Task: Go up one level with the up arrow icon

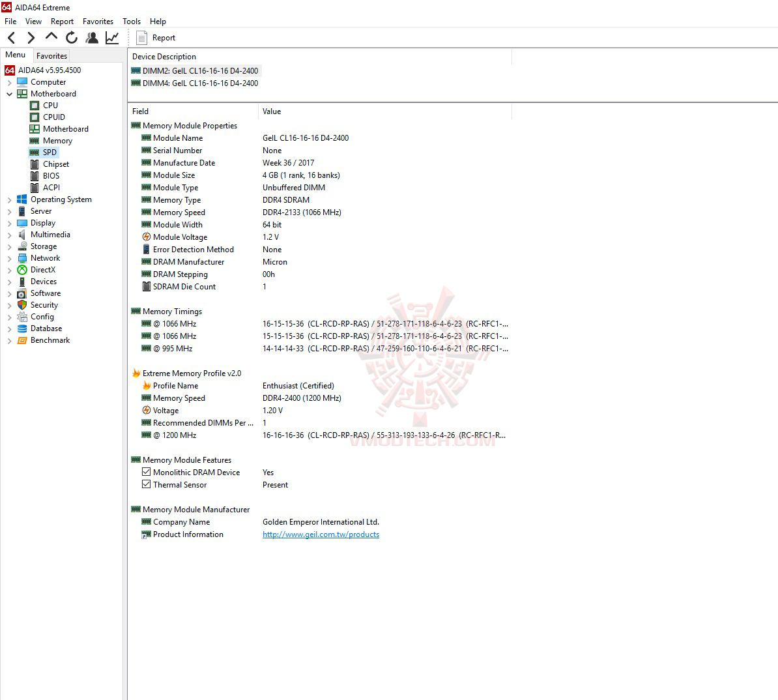Action: (x=51, y=36)
